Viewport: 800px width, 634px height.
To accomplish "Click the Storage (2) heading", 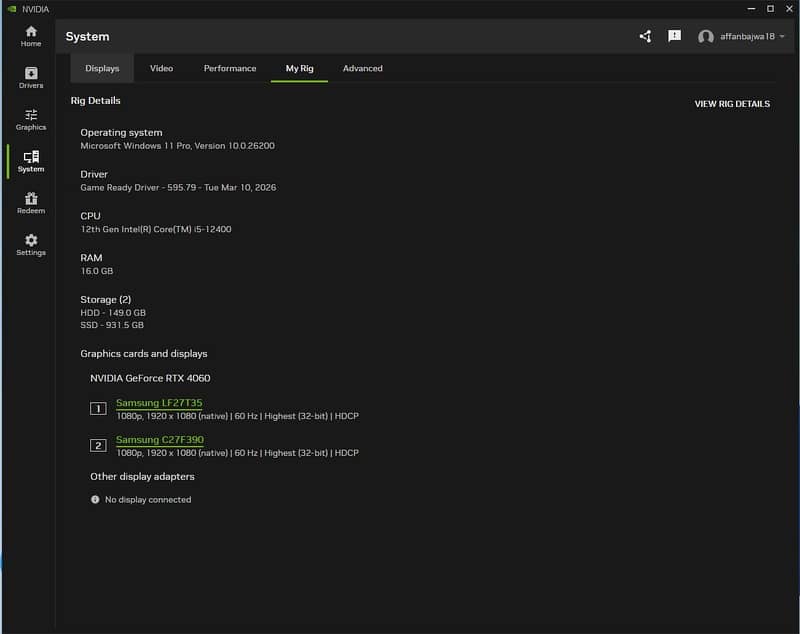I will coord(106,299).
